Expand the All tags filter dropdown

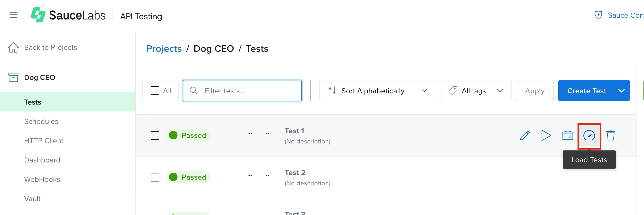pyautogui.click(x=476, y=91)
